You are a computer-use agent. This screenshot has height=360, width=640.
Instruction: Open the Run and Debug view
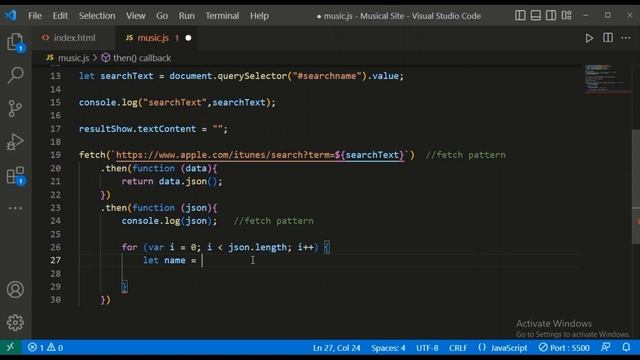[x=16, y=142]
